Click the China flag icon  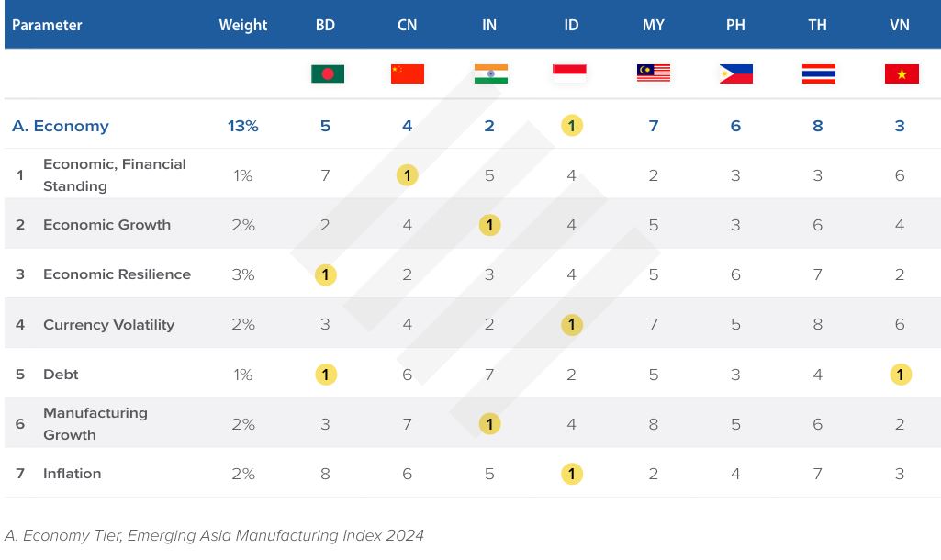(x=408, y=73)
